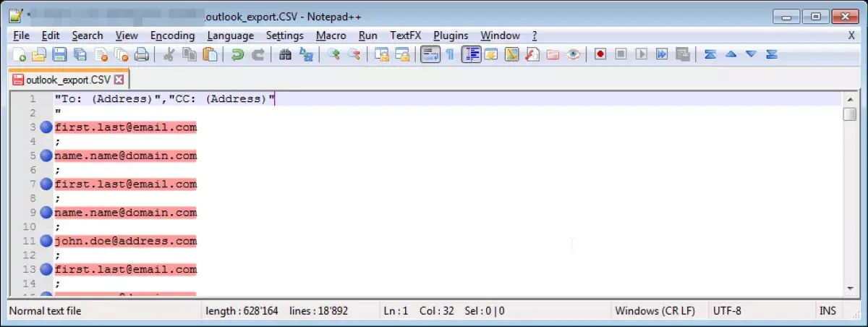The height and width of the screenshot is (327, 868).
Task: Open the Function List icon
Action: pyautogui.click(x=532, y=54)
